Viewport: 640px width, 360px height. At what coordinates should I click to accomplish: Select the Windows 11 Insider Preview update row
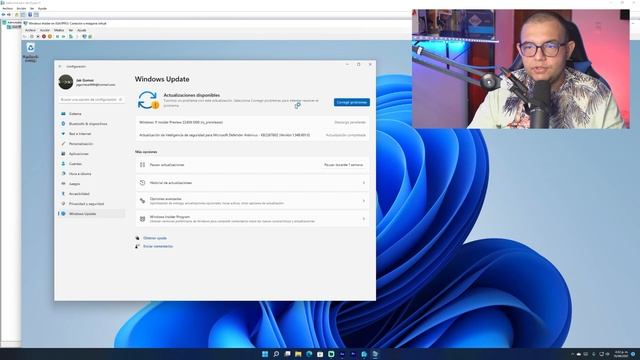[x=252, y=122]
